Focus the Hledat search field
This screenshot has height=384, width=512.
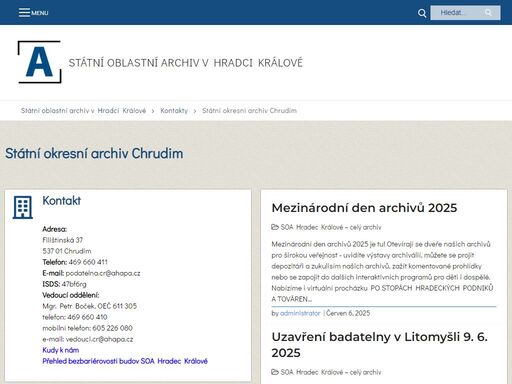click(465, 13)
